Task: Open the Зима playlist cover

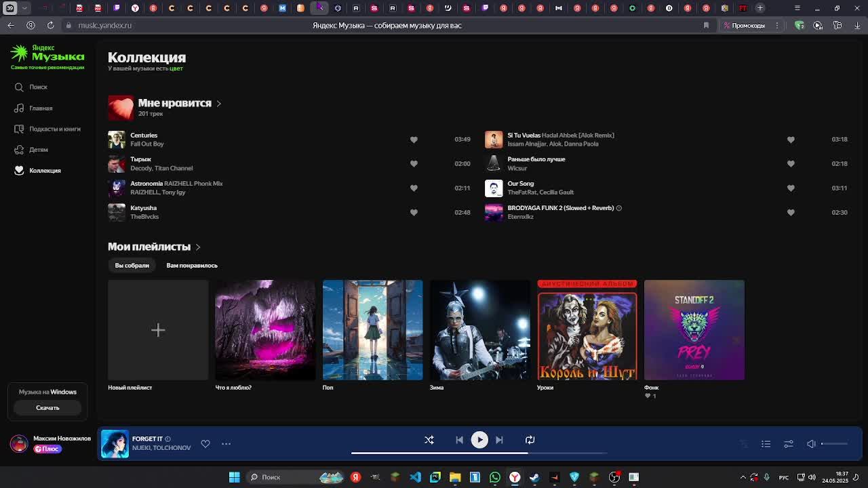Action: [479, 330]
